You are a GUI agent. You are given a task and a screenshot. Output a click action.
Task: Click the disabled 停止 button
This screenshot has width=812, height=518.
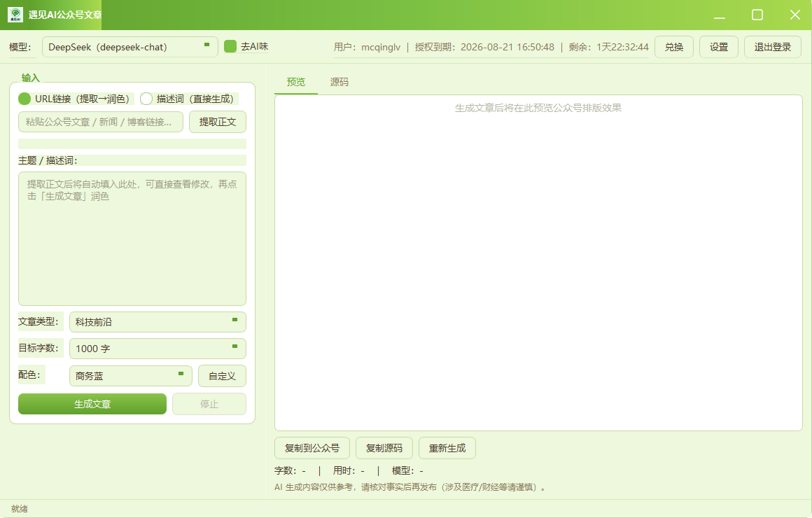pos(209,404)
